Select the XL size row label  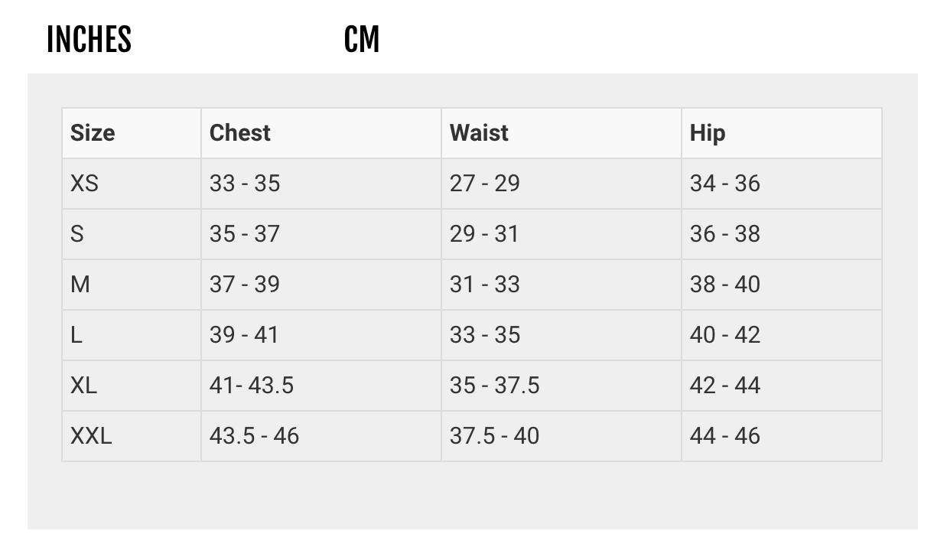[x=84, y=386]
